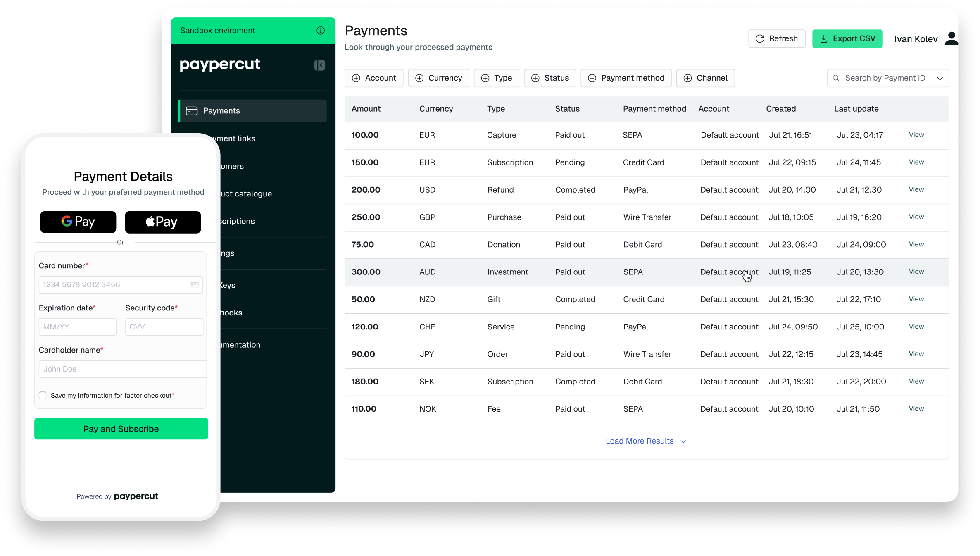Enable save my information checkbox

43,396
